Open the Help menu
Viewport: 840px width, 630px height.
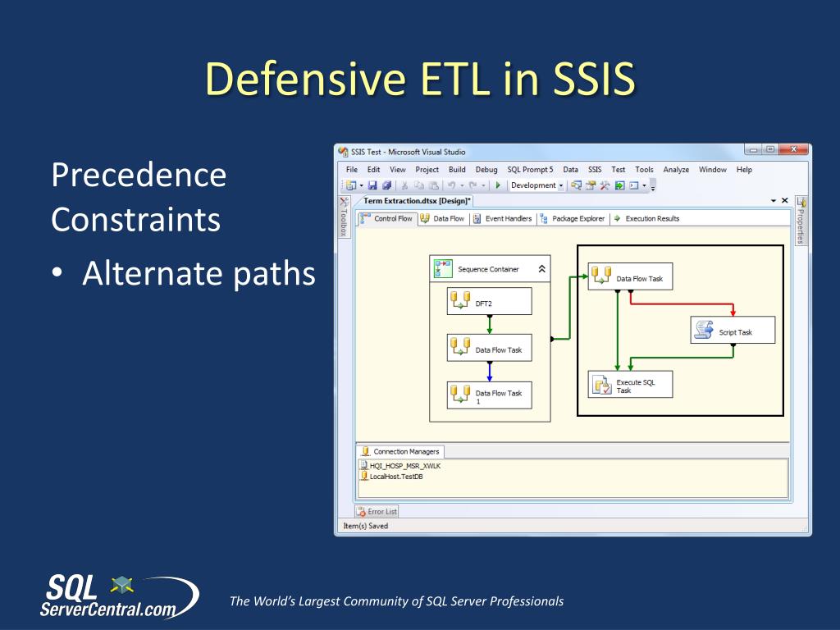(x=744, y=169)
